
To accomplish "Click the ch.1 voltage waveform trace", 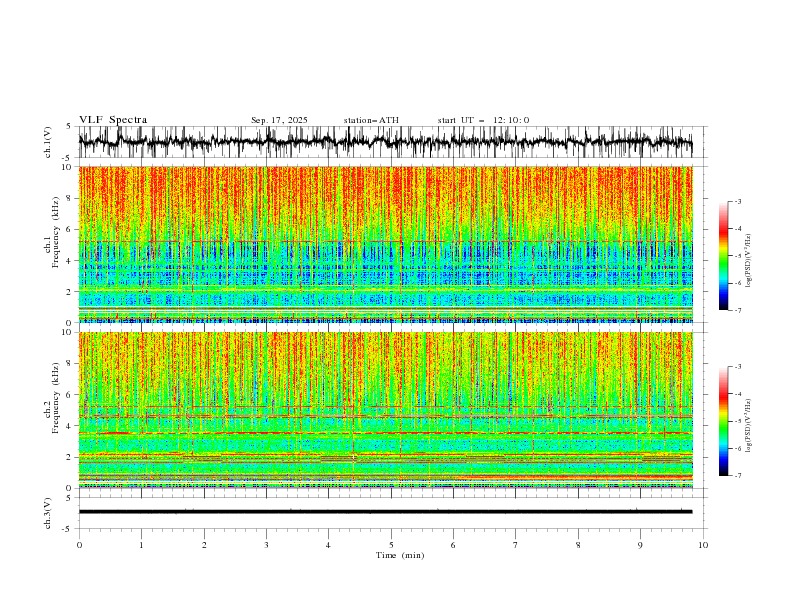I will pos(385,142).
